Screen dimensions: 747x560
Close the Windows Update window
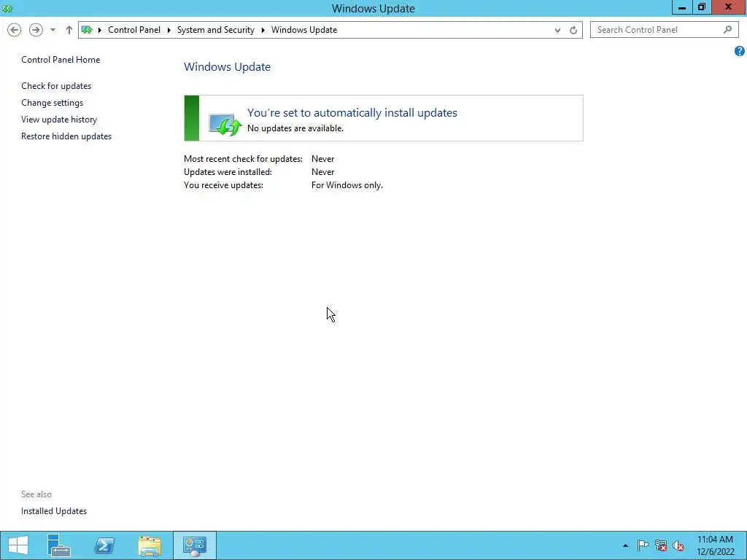coord(729,7)
